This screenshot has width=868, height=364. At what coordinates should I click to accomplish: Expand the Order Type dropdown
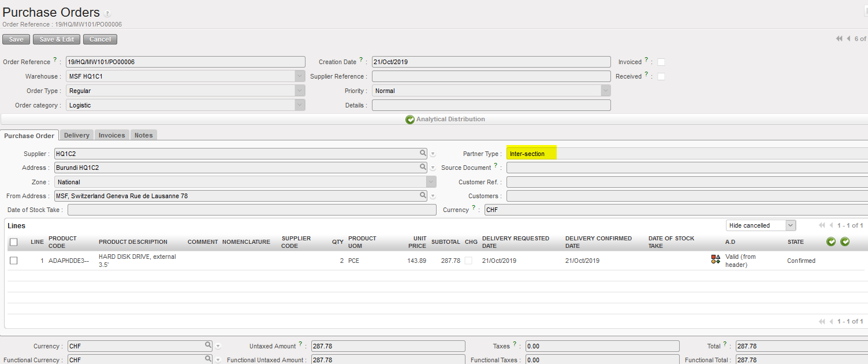299,91
